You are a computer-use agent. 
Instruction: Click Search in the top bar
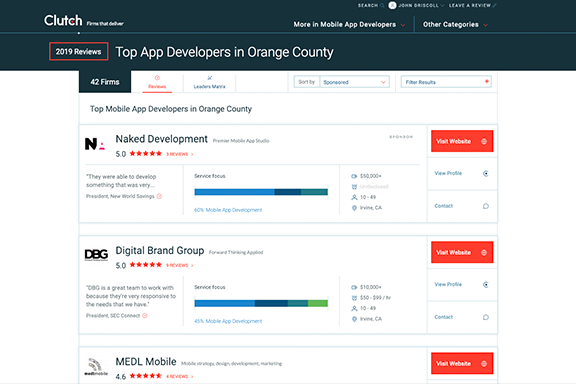[368, 6]
